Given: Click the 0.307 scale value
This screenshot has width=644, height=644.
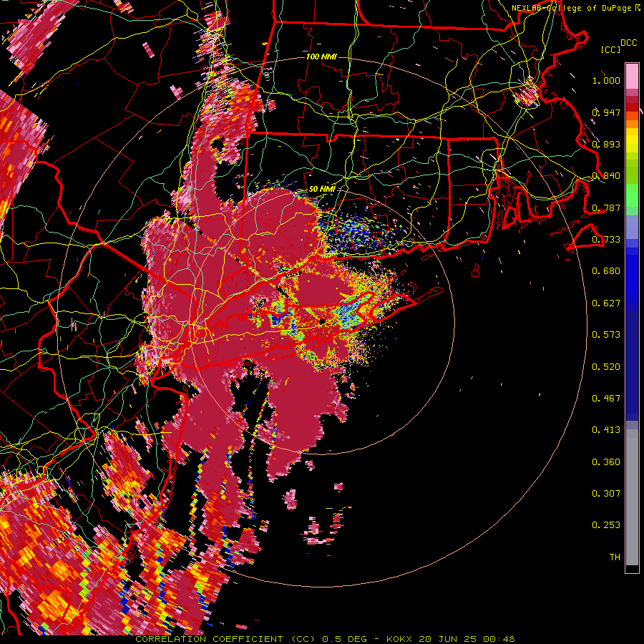Looking at the screenshot, I should click(606, 494).
